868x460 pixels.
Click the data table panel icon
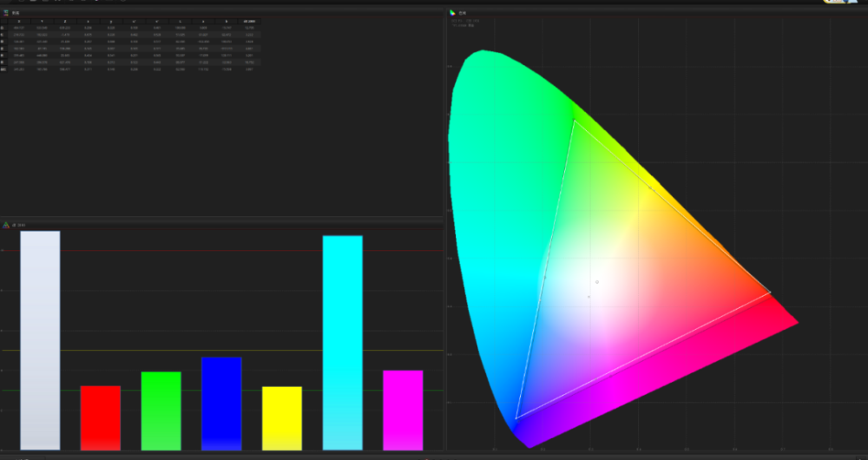tap(6, 13)
